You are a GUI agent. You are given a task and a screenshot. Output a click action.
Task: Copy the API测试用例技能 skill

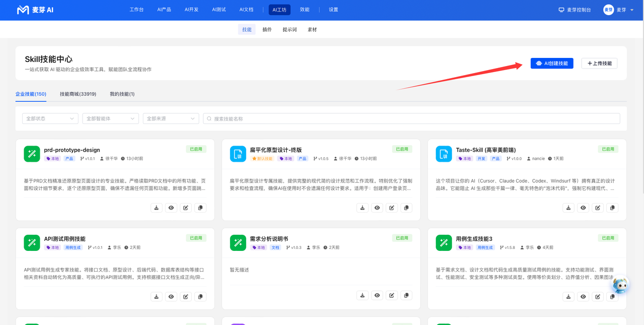(x=200, y=296)
